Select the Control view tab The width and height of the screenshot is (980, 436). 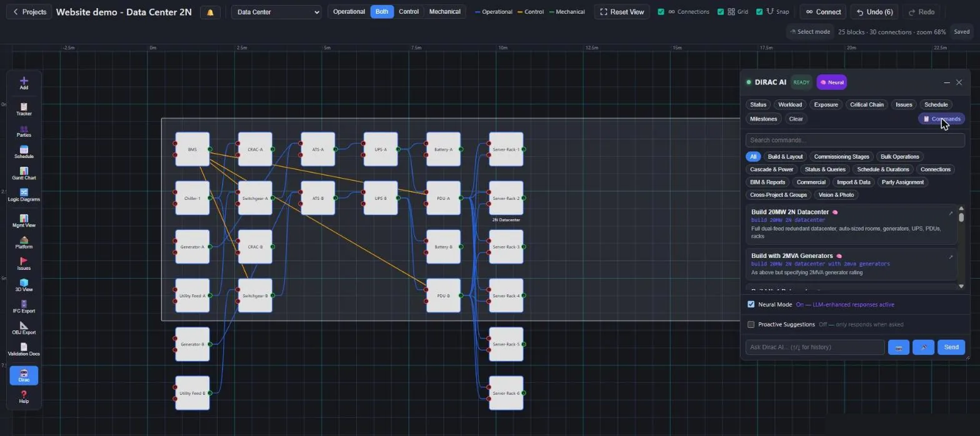tap(409, 12)
